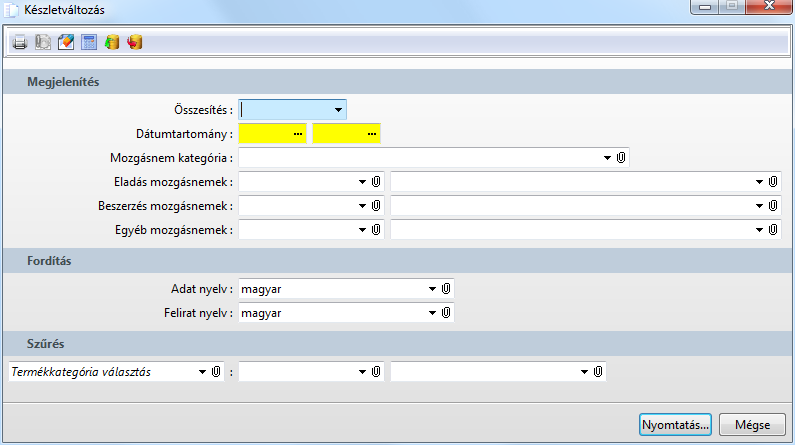Expand second Beszerzés mozgásnemek dropdown arrow

point(759,206)
